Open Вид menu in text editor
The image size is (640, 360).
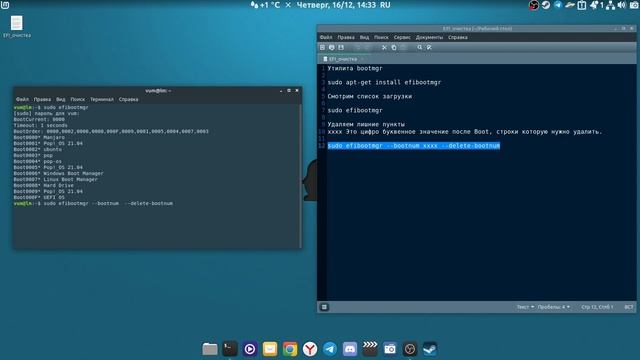click(x=364, y=37)
